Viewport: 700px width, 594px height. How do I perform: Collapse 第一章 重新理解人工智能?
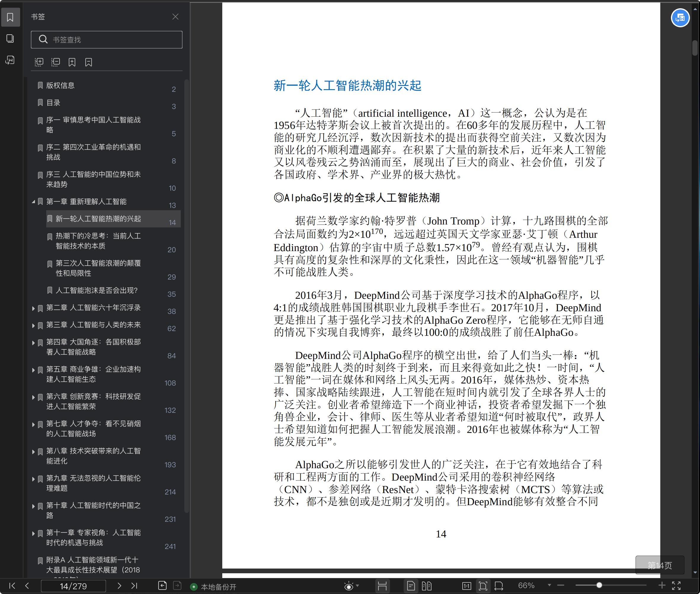[33, 202]
